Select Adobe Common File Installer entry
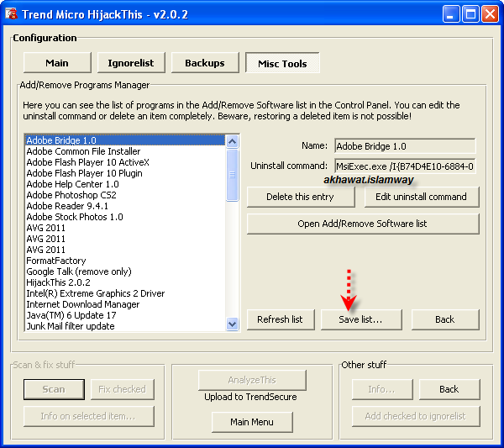The width and height of the screenshot is (504, 448). click(x=125, y=151)
